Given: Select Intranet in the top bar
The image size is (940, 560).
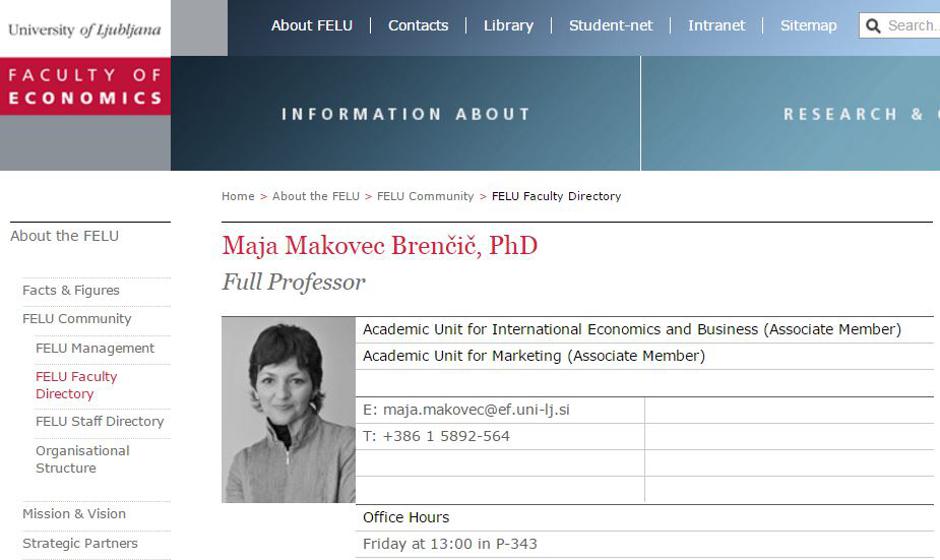Looking at the screenshot, I should (x=716, y=26).
